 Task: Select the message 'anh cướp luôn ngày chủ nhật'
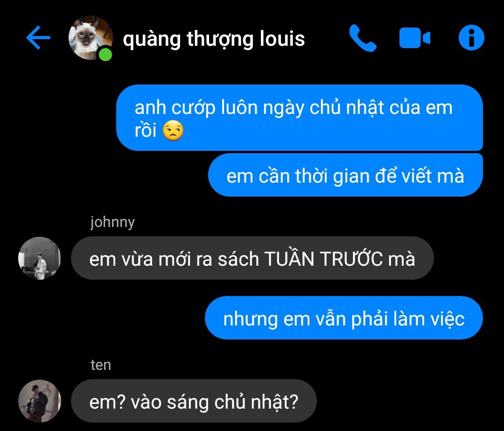click(300, 118)
